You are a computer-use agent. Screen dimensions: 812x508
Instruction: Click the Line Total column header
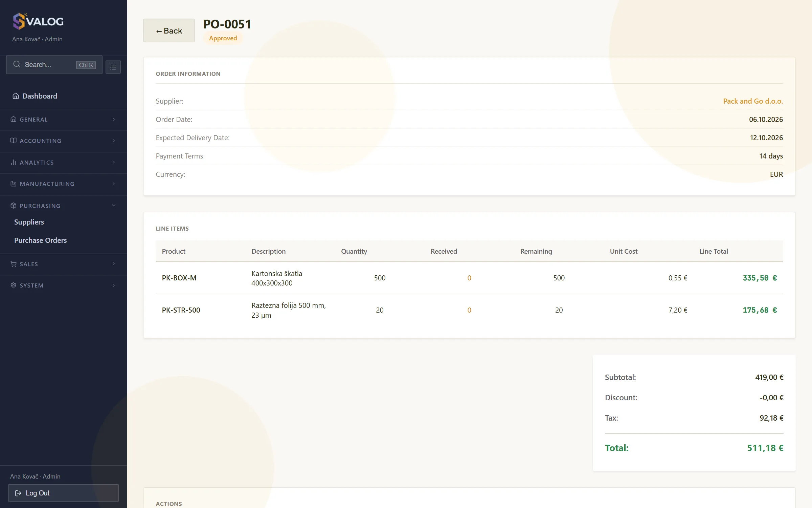tap(714, 251)
